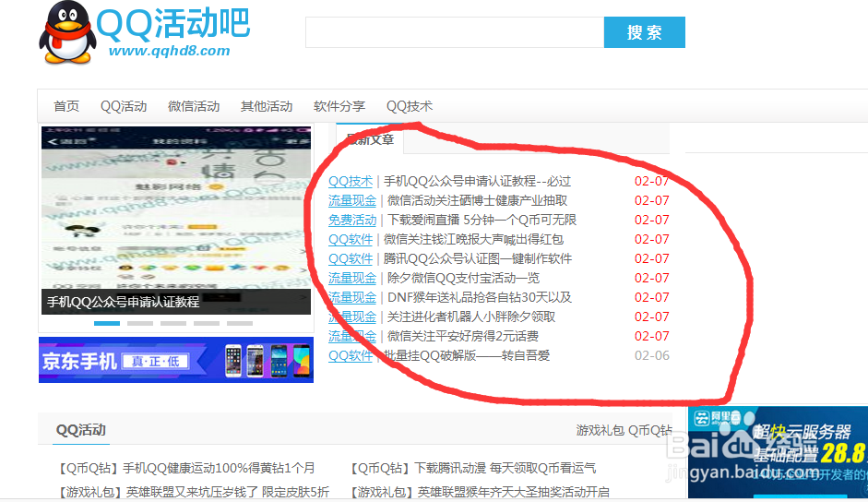Click the QQ penguin logo

click(x=67, y=32)
